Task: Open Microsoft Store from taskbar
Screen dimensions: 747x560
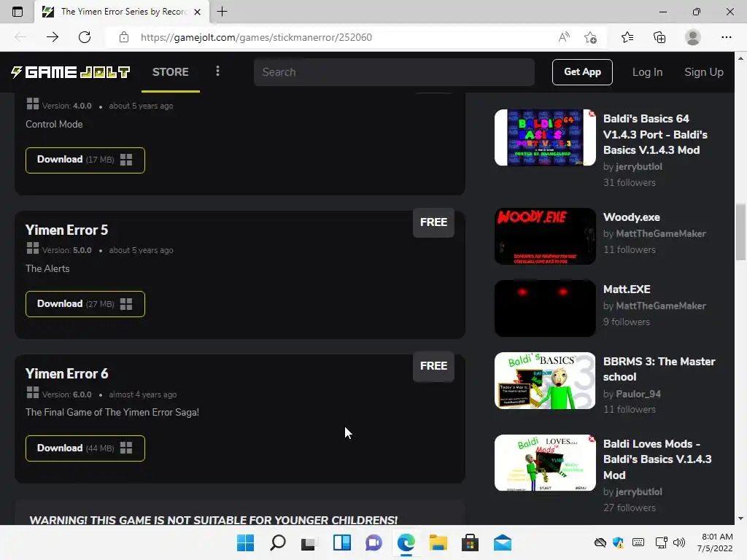Action: 471,542
